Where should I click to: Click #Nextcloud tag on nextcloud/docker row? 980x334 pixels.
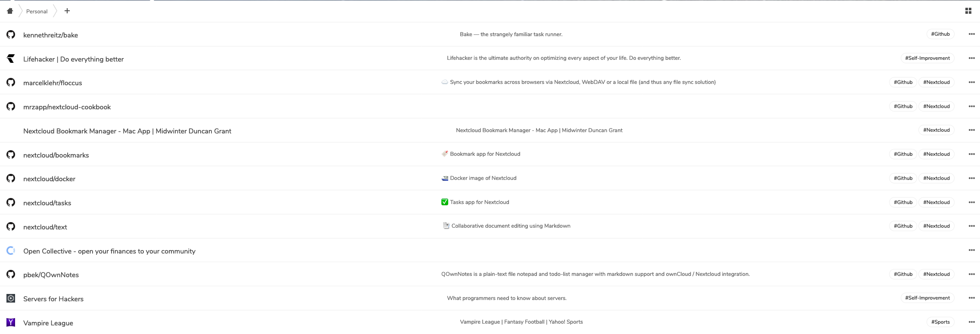coord(937,178)
